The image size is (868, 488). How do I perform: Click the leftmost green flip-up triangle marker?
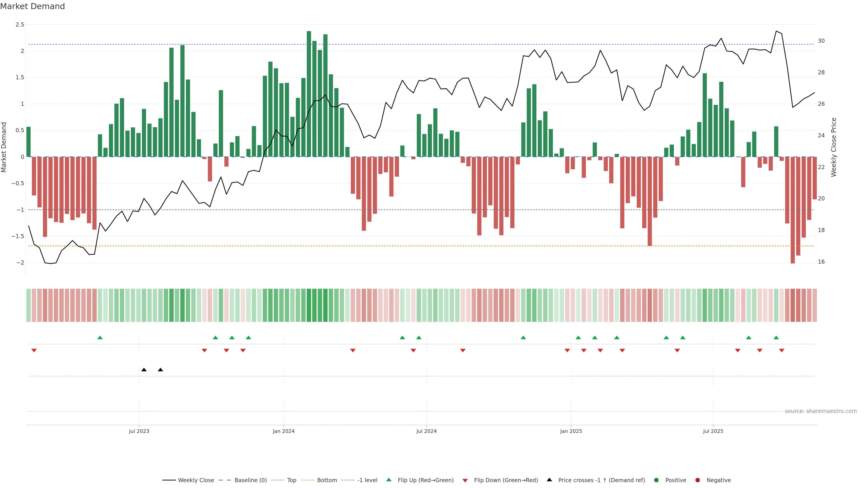[100, 338]
